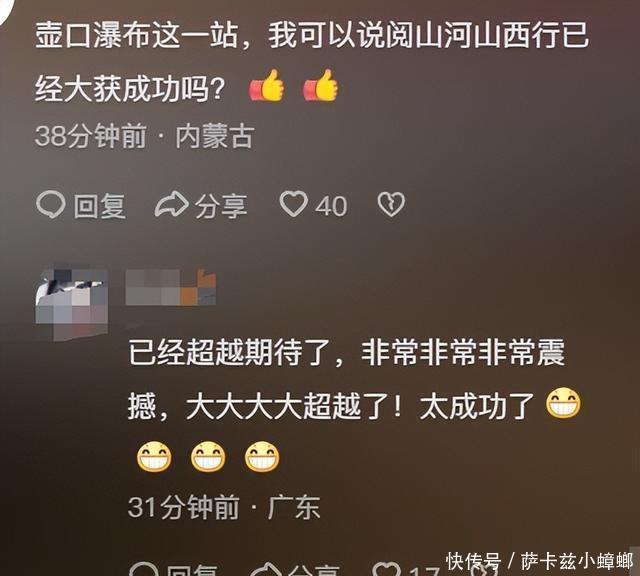Tap the share arrow icon under the 广东 comment

click(265, 569)
